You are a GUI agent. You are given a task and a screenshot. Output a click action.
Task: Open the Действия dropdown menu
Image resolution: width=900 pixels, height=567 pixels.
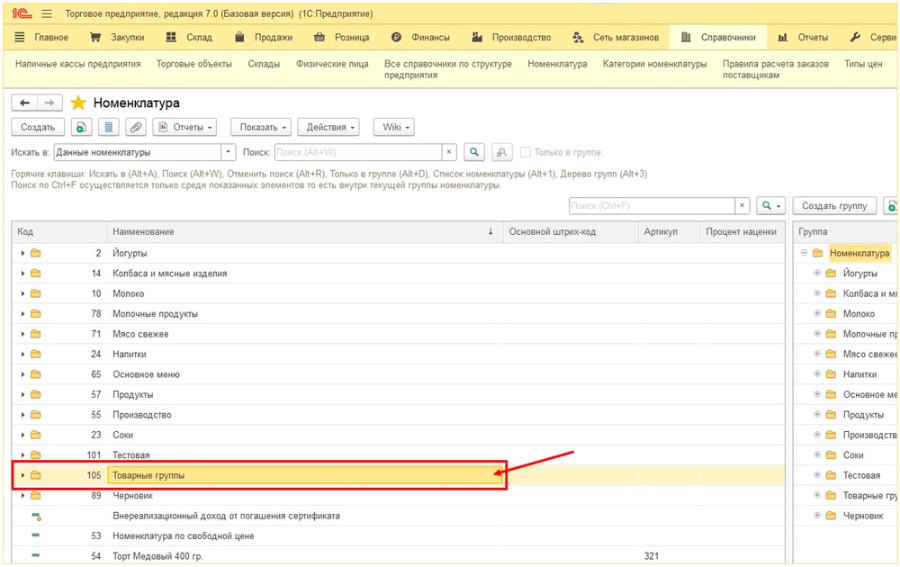pos(328,127)
